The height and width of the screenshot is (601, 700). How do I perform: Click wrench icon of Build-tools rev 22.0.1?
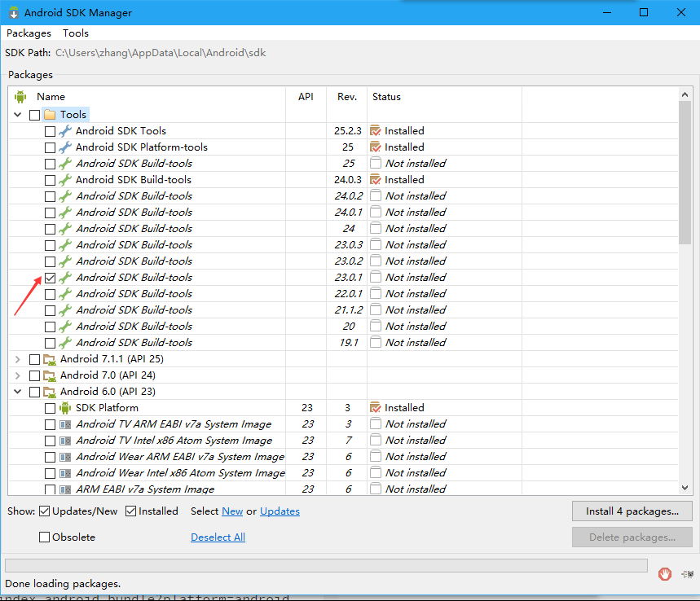(65, 294)
